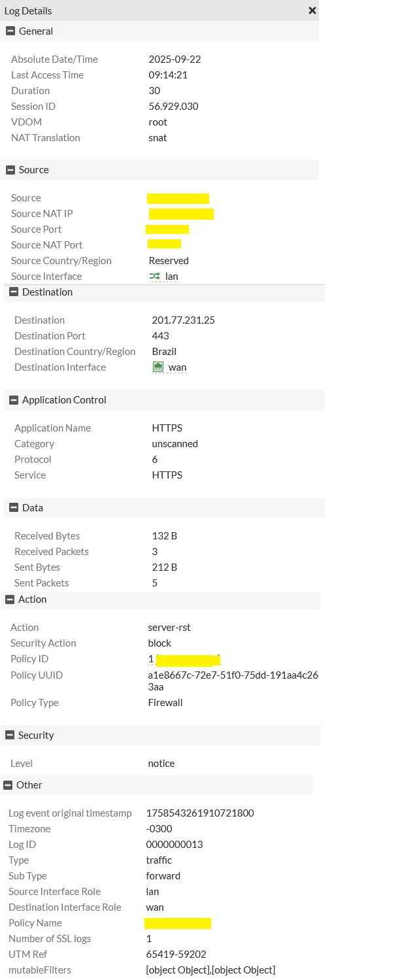This screenshot has height=980, width=417.
Task: Collapse the Action section minus icon
Action: (x=10, y=599)
